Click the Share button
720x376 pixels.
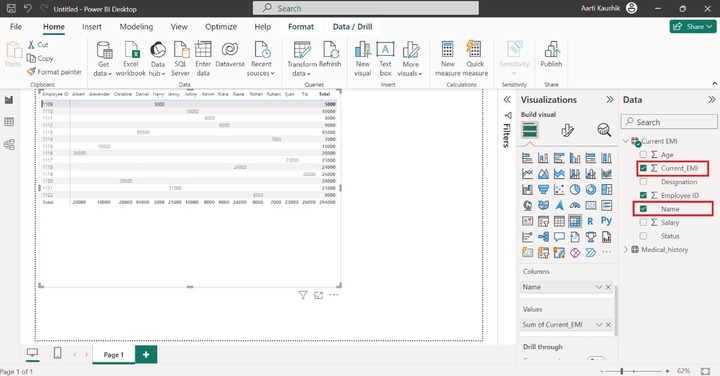[x=693, y=27]
